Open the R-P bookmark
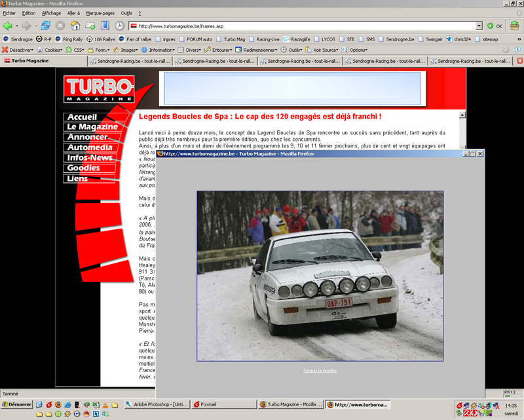Viewport: 524px width, 420px height. point(44,39)
